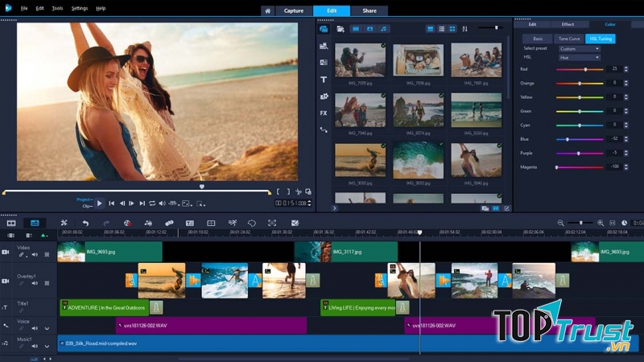Click the Tone Curve button

(x=569, y=39)
